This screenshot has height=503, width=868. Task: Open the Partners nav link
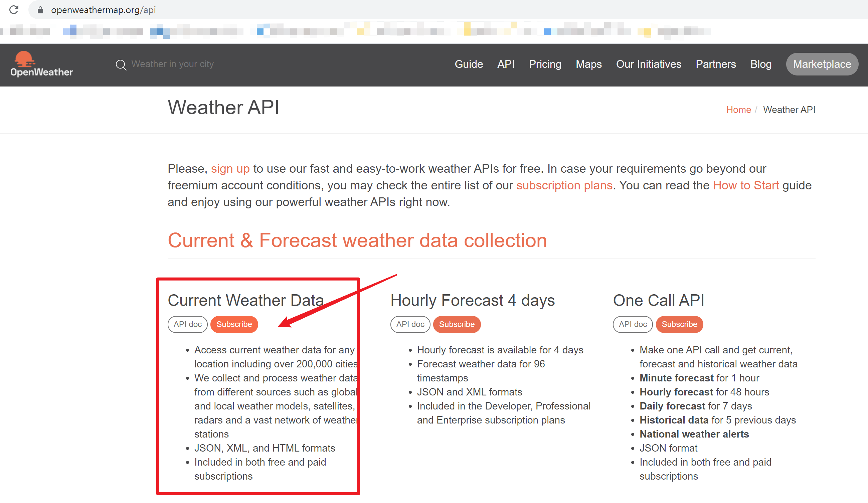(x=716, y=64)
